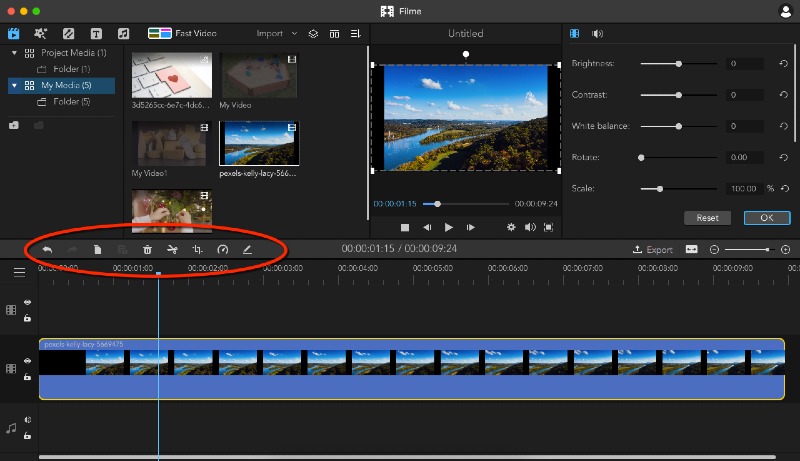Reset the Scale value icon
800x461 pixels.
coord(785,189)
